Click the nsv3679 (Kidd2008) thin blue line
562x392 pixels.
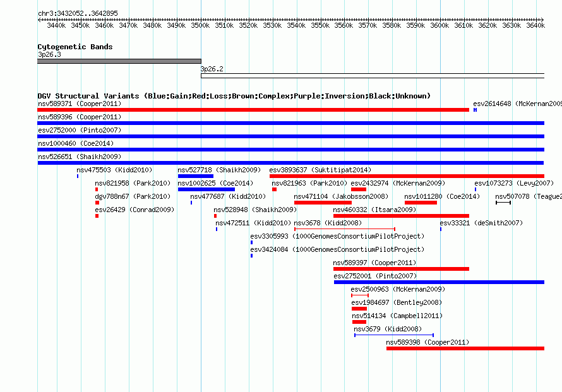point(394,335)
